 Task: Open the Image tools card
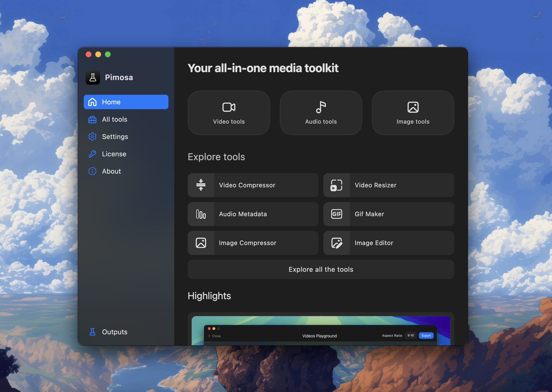coord(413,113)
